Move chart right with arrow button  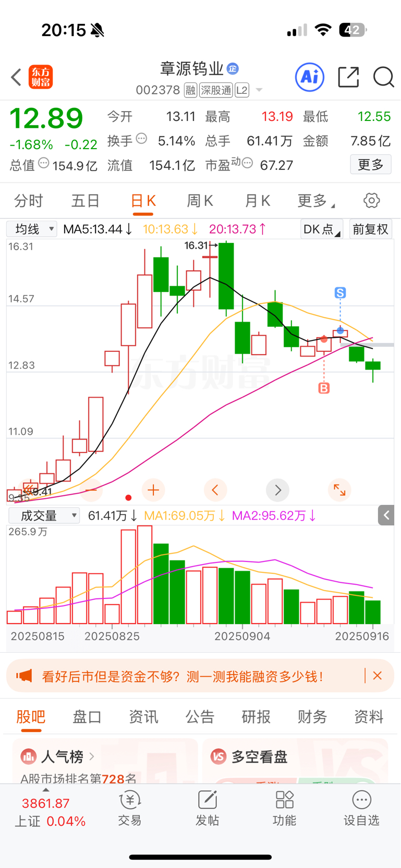coord(277,490)
